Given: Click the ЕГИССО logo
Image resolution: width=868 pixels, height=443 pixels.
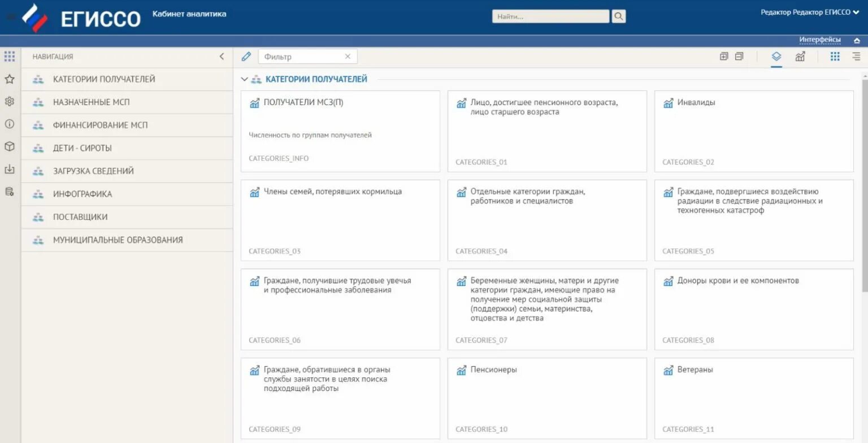Looking at the screenshot, I should coord(81,18).
